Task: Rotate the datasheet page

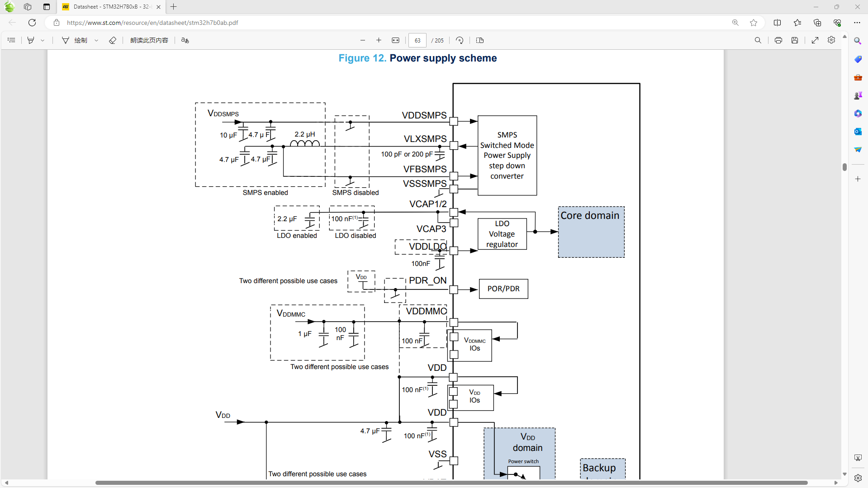Action: coord(459,40)
